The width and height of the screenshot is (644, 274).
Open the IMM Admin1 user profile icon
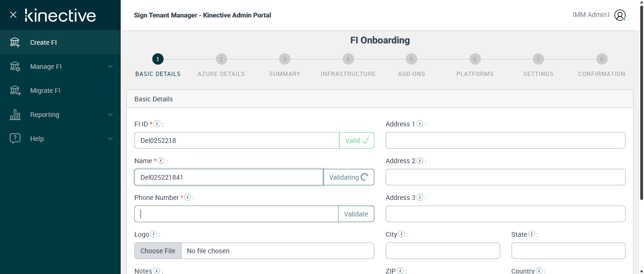(x=620, y=15)
